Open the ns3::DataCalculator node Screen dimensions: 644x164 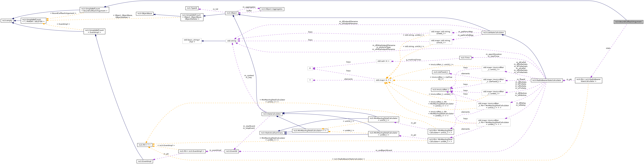click(272, 114)
